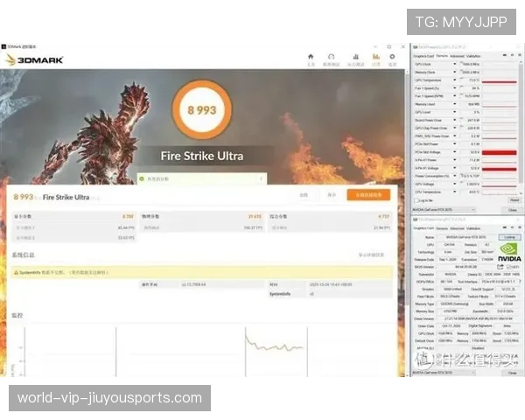Open the hamburger menu in Graphics Card GPU-Z window
525x420 pixels.
click(x=519, y=227)
